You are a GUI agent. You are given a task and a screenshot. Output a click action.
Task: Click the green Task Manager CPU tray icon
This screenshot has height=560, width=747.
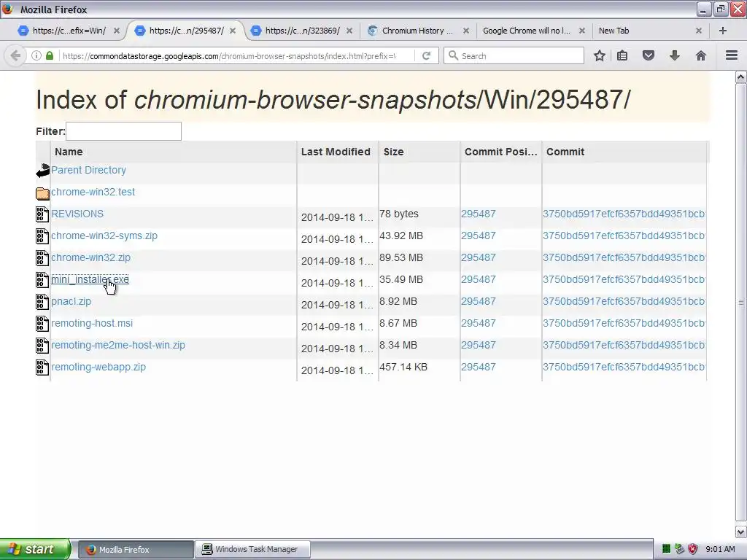click(667, 549)
